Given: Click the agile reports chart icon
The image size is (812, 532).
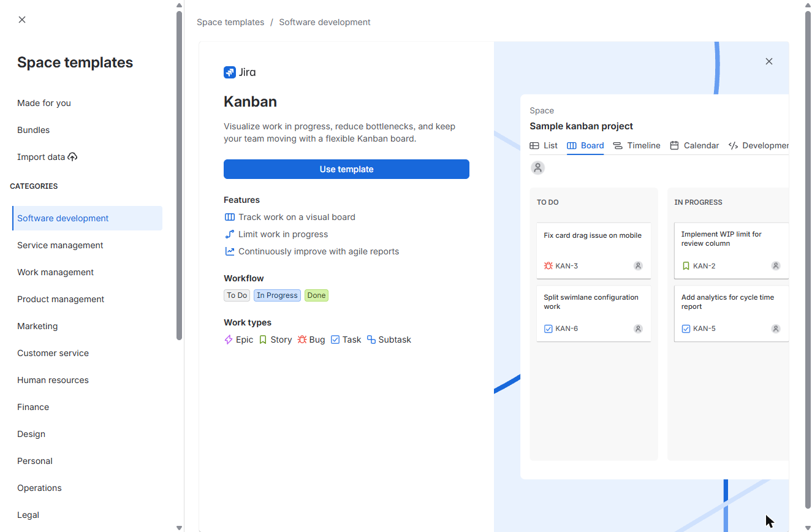Looking at the screenshot, I should pyautogui.click(x=230, y=251).
